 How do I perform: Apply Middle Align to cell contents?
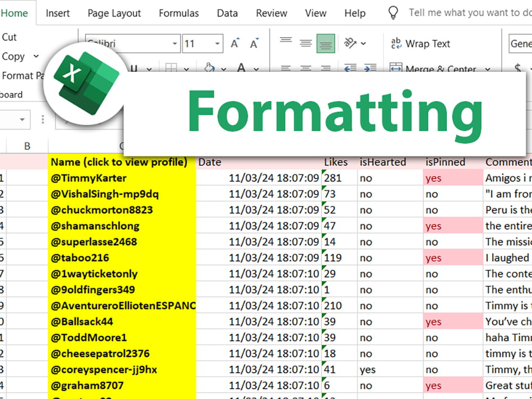click(306, 43)
